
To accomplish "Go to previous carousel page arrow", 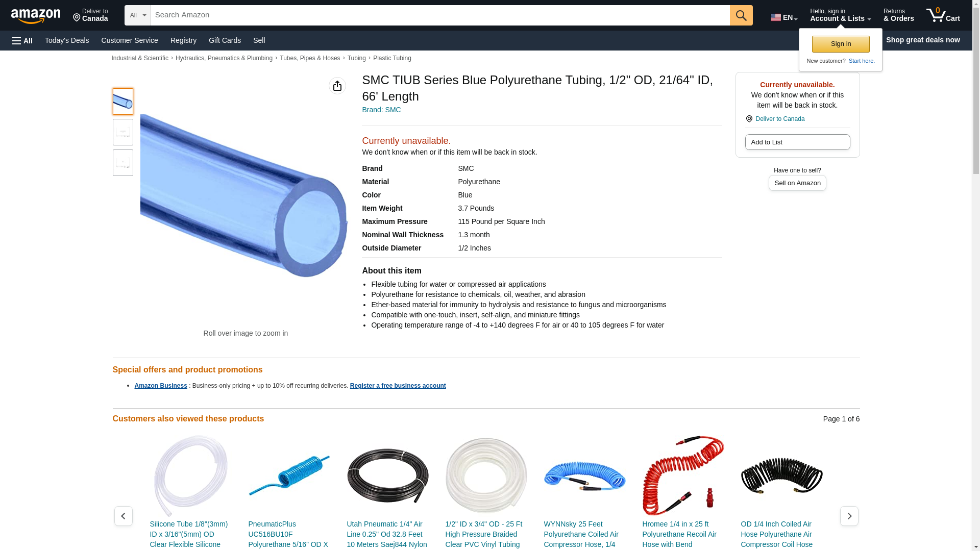I will [x=123, y=516].
